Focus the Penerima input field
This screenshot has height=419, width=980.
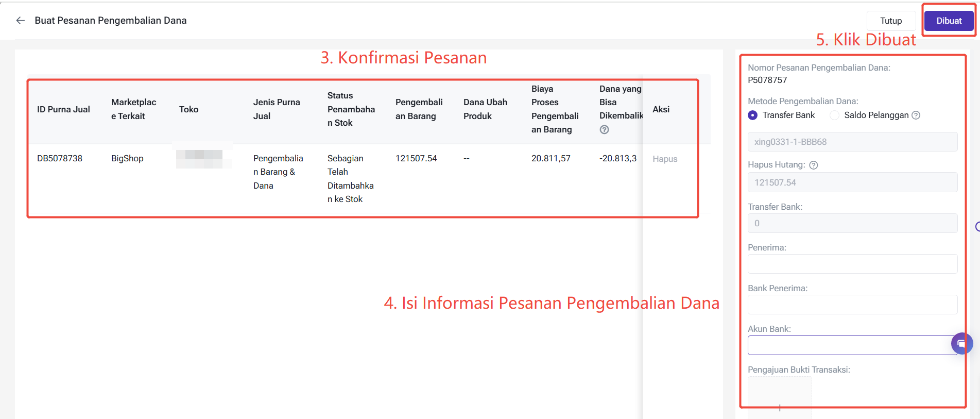[x=852, y=264]
